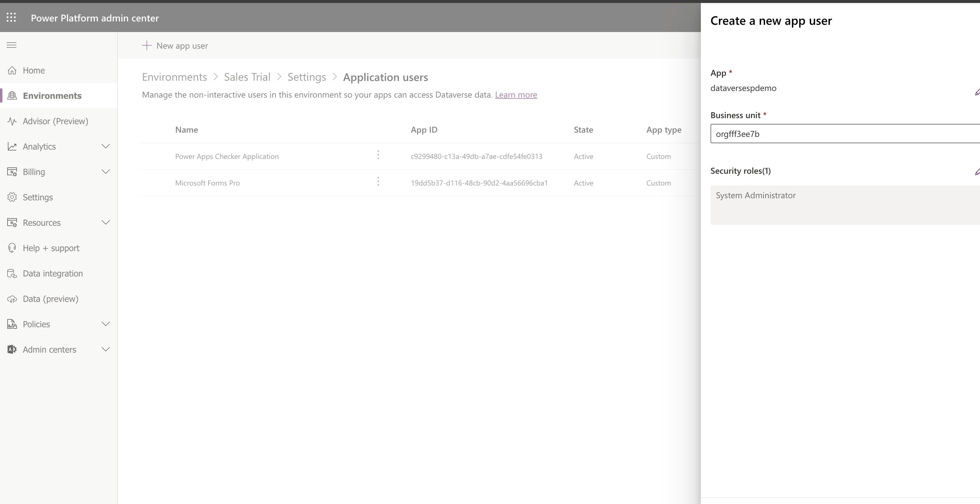Image resolution: width=980 pixels, height=504 pixels.
Task: Click the Data (preview) cloud icon
Action: [12, 299]
